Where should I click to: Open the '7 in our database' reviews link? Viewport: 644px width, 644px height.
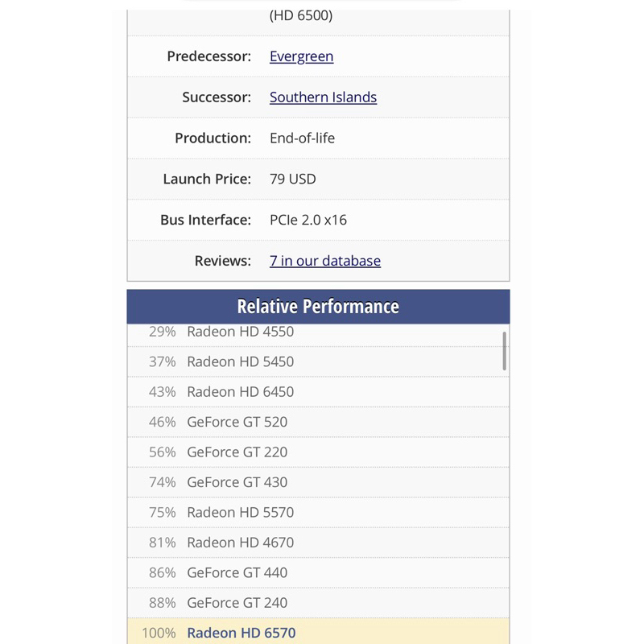[324, 261]
